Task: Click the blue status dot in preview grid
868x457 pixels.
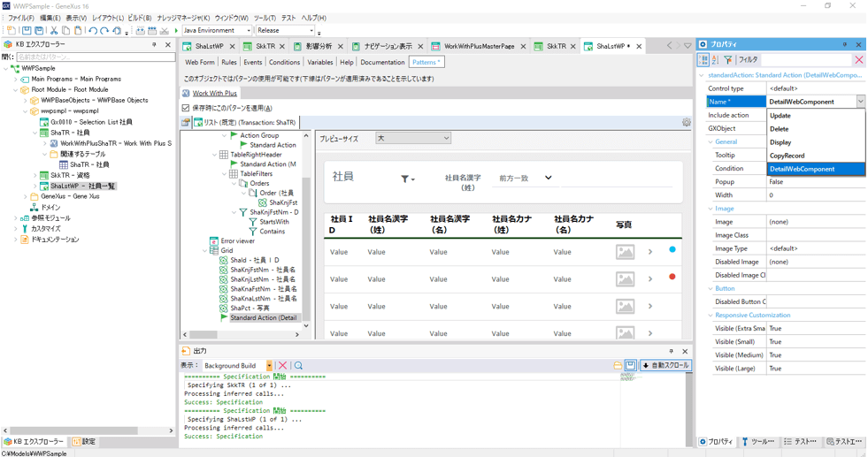Action: click(672, 249)
